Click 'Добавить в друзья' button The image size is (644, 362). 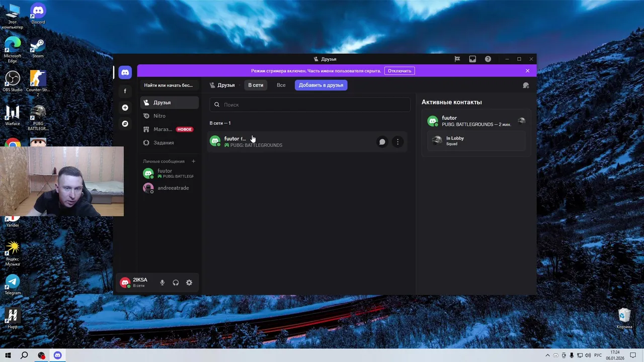coord(321,85)
